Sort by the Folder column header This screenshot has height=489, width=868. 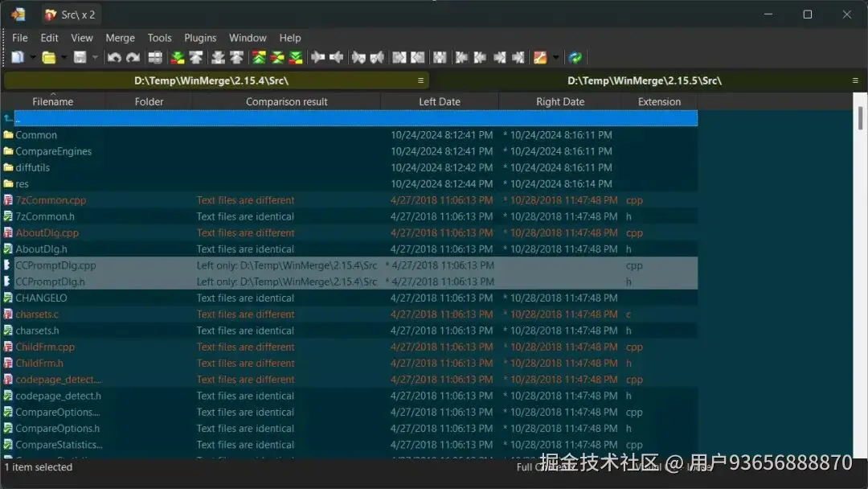tap(149, 101)
